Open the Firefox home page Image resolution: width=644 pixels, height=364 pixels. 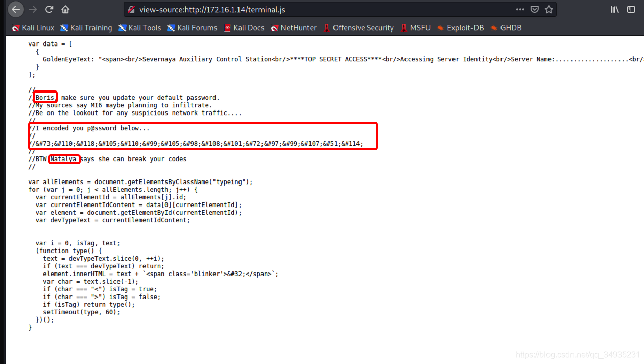[65, 9]
